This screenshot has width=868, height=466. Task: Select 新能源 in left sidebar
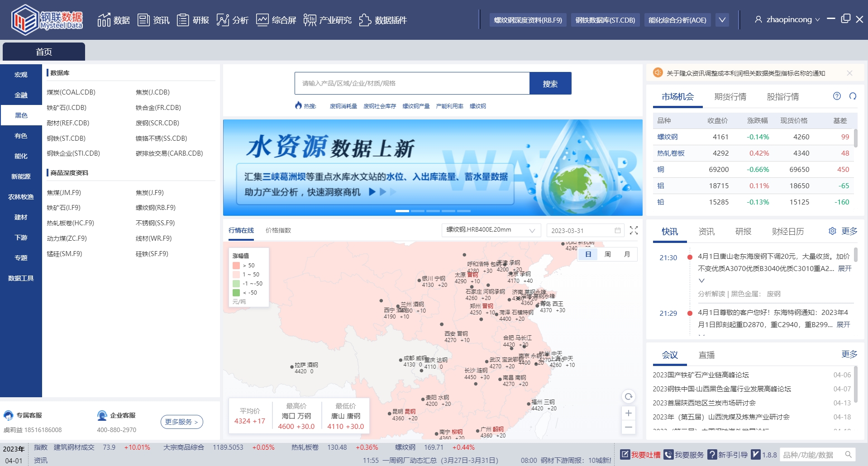(21, 176)
